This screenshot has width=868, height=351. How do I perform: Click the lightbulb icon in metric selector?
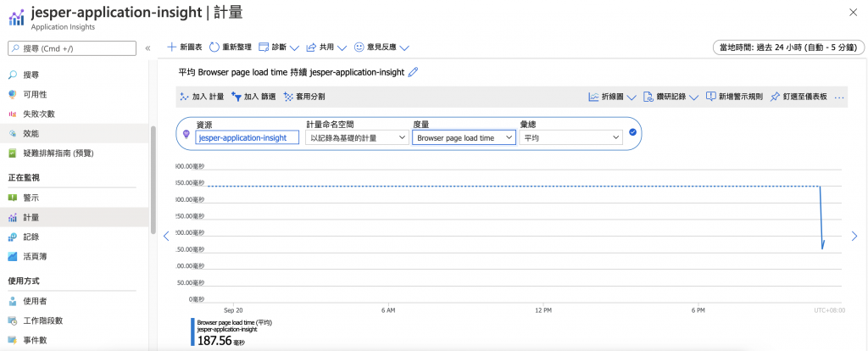click(186, 133)
